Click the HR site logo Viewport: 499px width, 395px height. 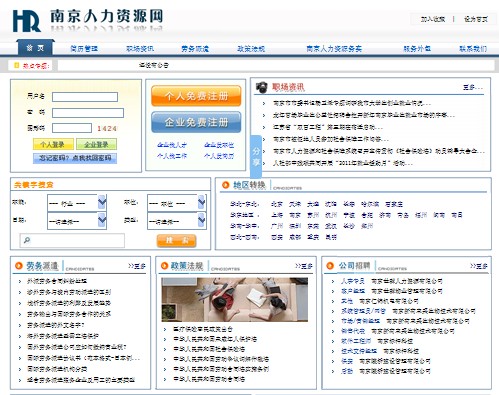coord(27,21)
